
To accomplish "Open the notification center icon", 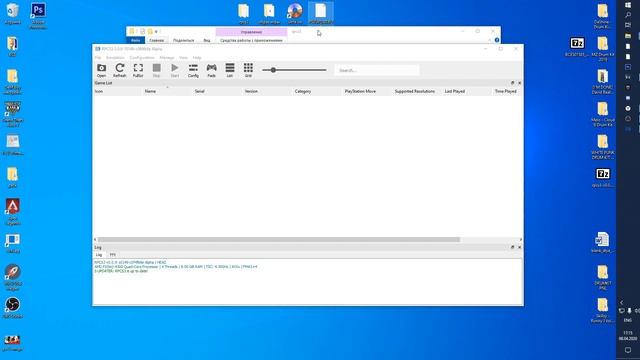I will [628, 350].
